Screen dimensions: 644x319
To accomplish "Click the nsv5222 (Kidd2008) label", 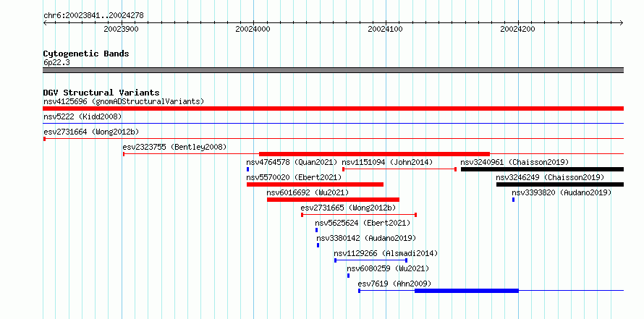I will click(82, 116).
